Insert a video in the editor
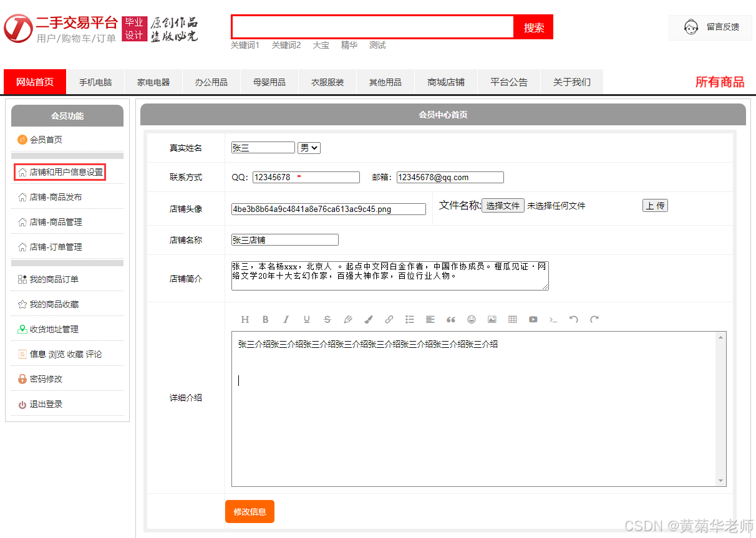Viewport: 756px width, 538px height. pyautogui.click(x=533, y=319)
